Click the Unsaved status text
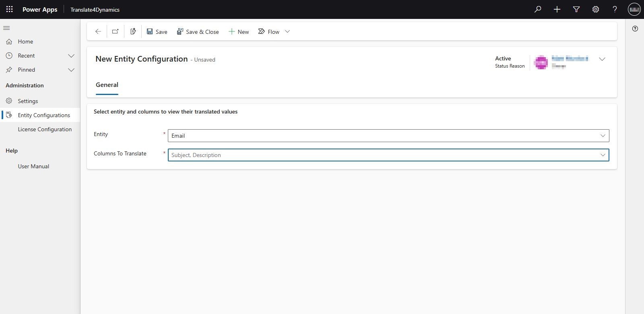The width and height of the screenshot is (644, 314). pos(204,60)
